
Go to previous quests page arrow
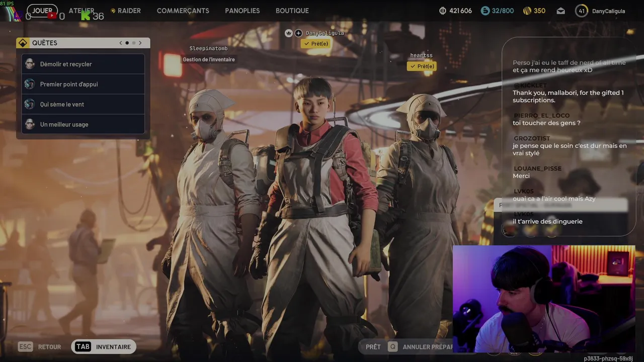121,43
